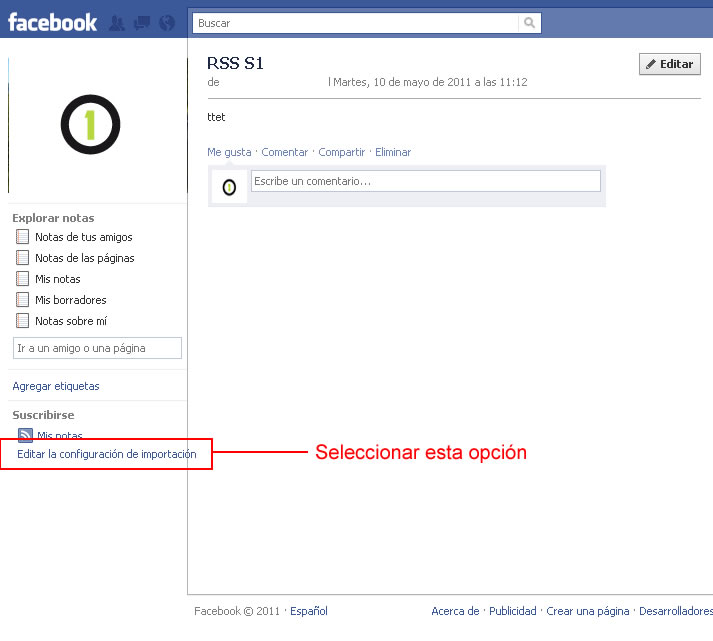
Task: Click the Editar button
Action: [x=670, y=64]
